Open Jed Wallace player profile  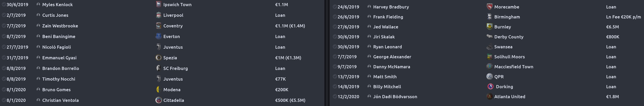click(386, 27)
